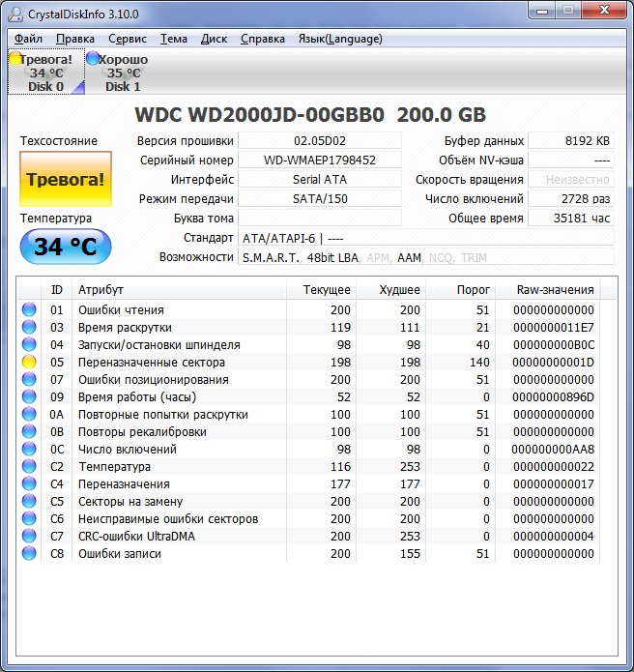Select the Переназначенные сектора attribute name

(151, 363)
